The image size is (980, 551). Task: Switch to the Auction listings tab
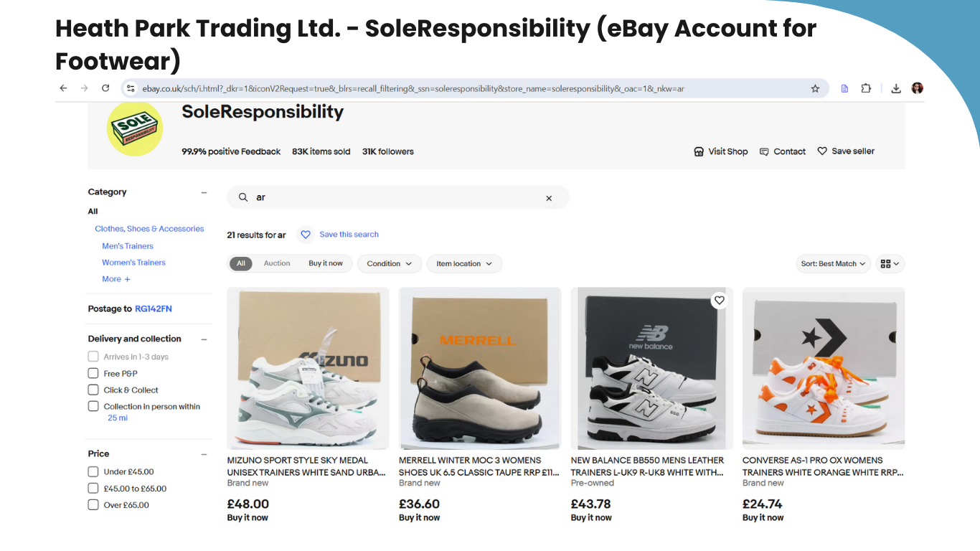277,263
